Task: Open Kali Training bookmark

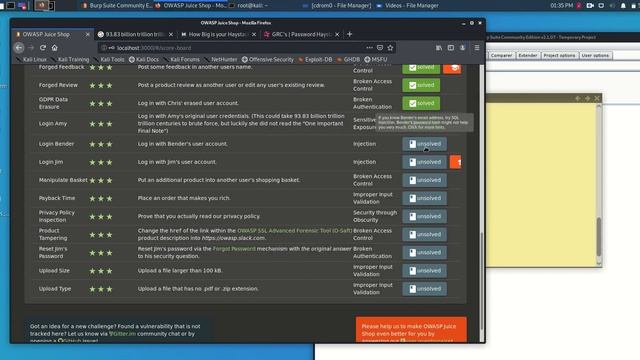Action: [70, 60]
